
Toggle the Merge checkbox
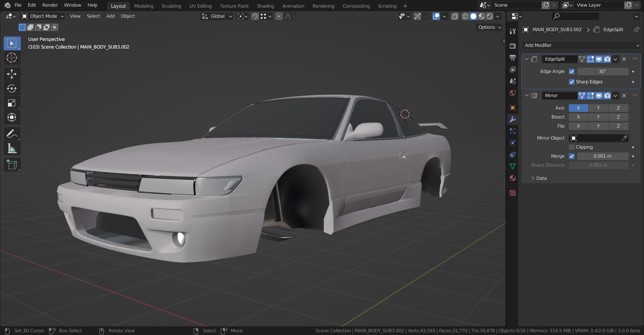coord(572,156)
